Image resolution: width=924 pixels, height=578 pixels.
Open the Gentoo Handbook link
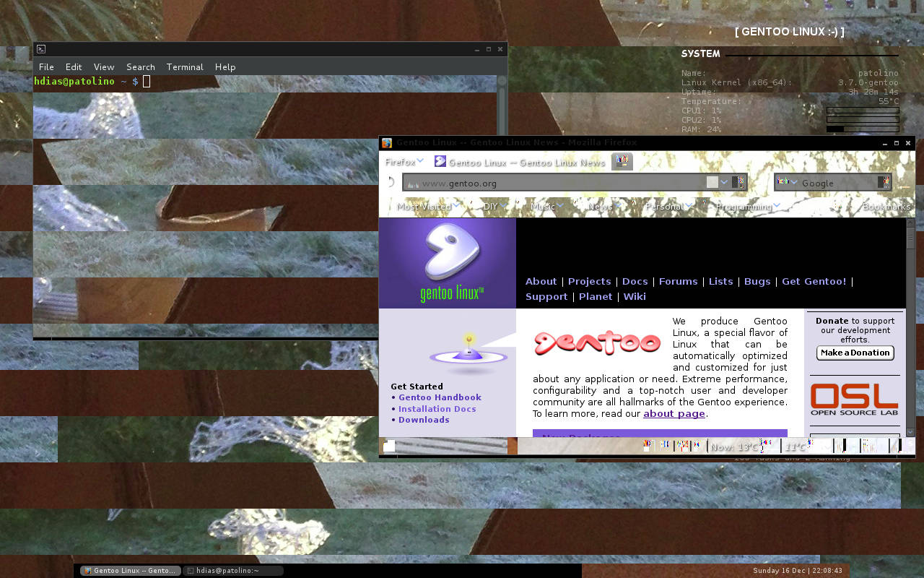440,397
